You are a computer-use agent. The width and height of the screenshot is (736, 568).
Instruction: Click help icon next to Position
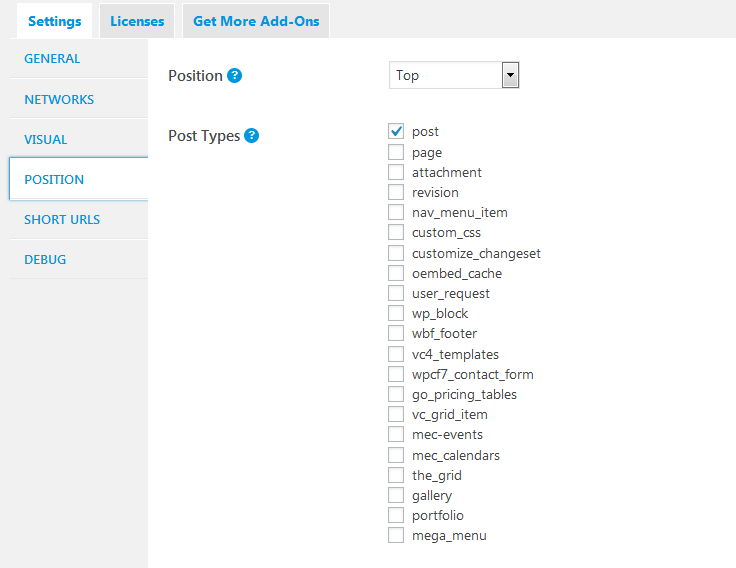[x=235, y=75]
